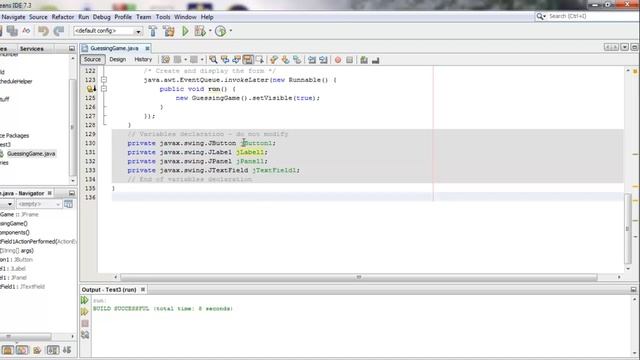Image resolution: width=640 pixels, height=360 pixels.
Task: Click the Shift Line Left icon
Action: 312,60
